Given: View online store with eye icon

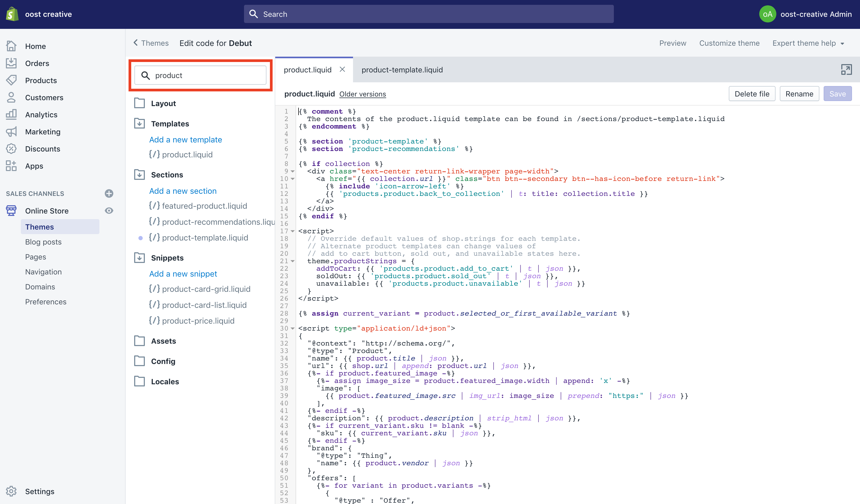Looking at the screenshot, I should [x=109, y=211].
